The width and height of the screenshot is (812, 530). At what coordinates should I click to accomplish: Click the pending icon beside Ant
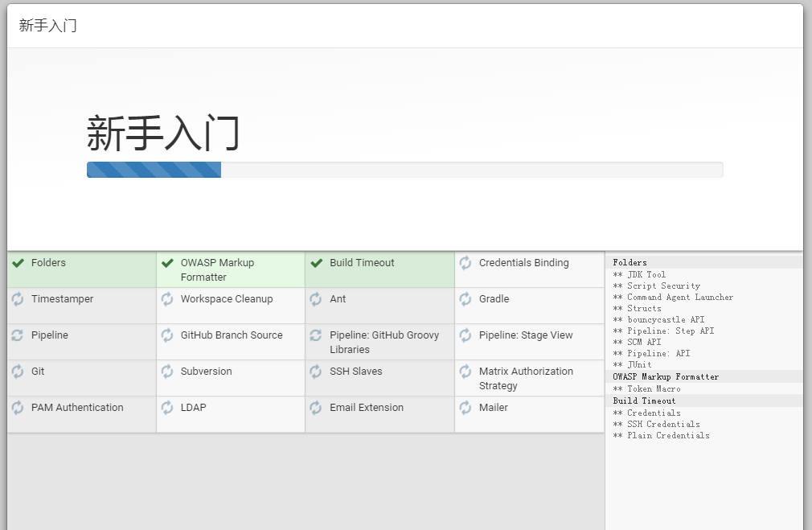pos(316,299)
